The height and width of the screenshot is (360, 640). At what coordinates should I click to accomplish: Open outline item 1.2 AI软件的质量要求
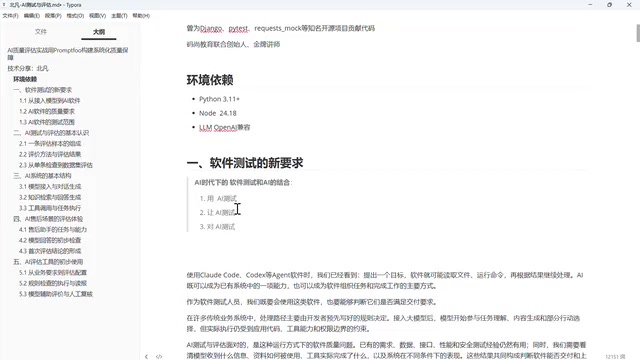(x=47, y=111)
